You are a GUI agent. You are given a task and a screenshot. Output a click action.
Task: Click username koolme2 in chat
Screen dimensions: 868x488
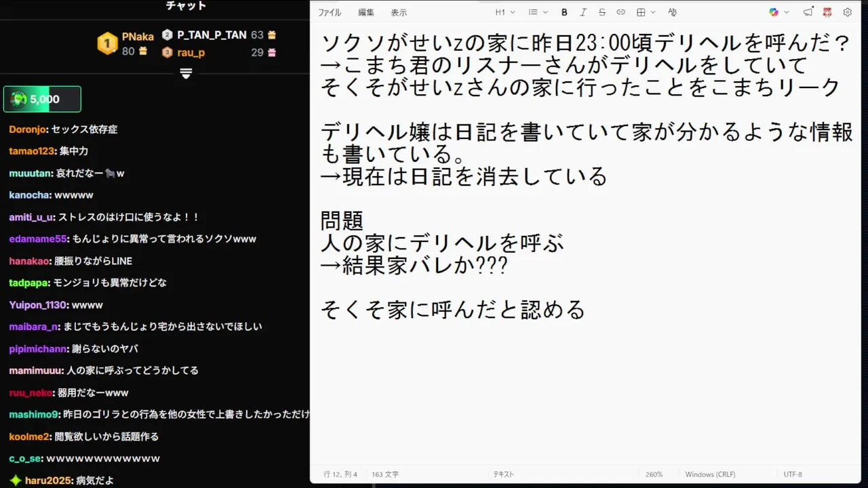point(30,437)
